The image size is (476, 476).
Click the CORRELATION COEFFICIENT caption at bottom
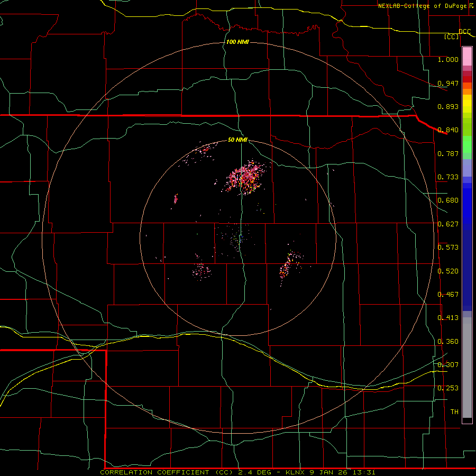click(x=237, y=472)
